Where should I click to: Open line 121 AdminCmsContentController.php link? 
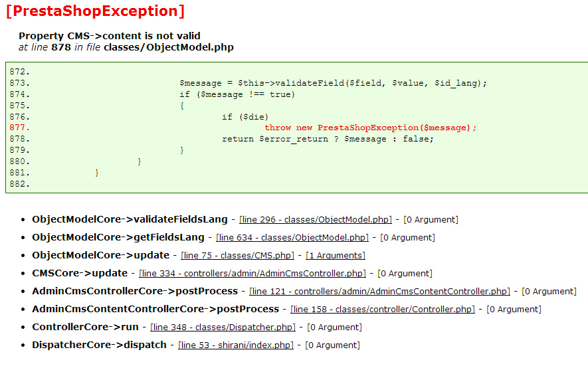[379, 292]
